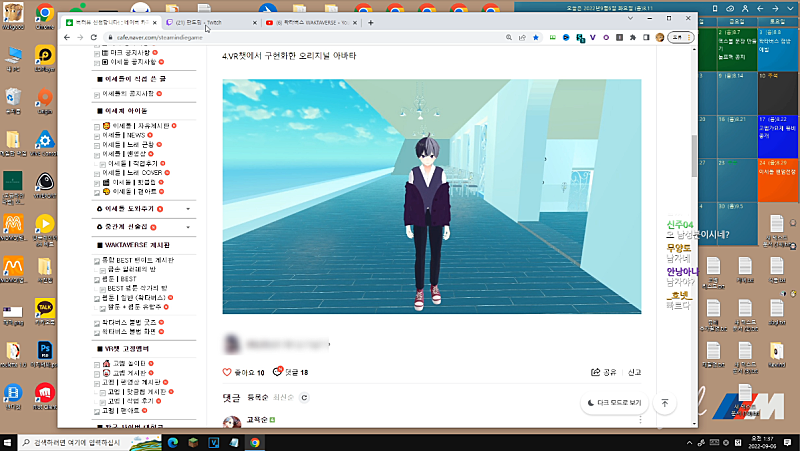
Task: Select the Recycle Bin desktop icon
Action: 13,100
